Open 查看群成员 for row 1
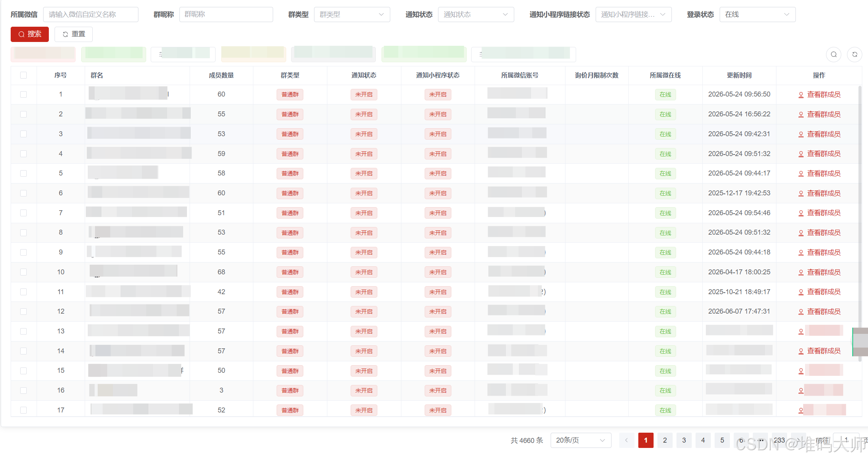This screenshot has width=868, height=459. pos(820,95)
